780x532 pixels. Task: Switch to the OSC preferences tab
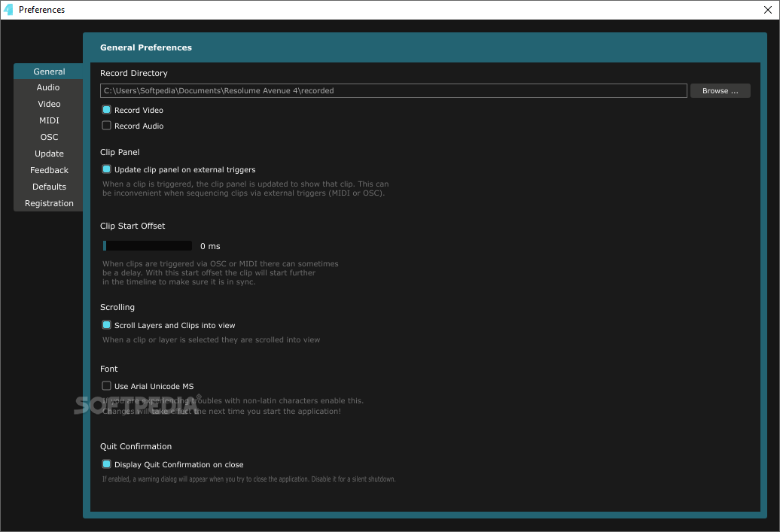49,137
